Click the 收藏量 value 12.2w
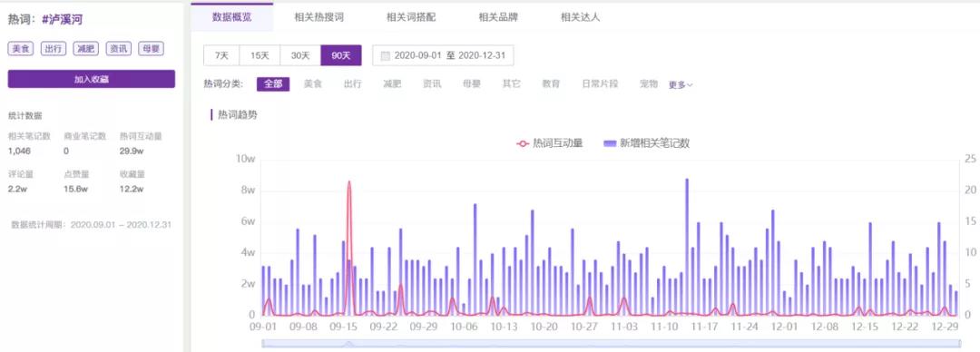 (132, 189)
